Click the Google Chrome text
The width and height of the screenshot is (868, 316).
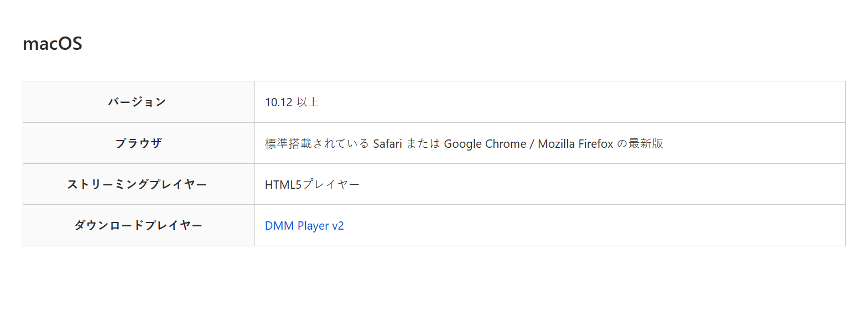pyautogui.click(x=485, y=144)
